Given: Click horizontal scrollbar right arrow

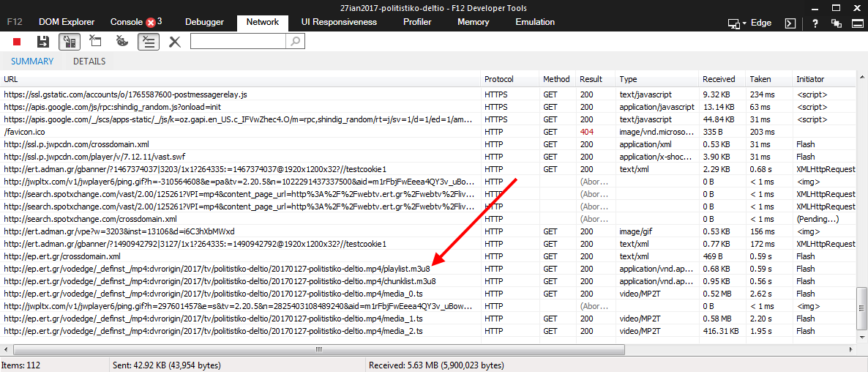Looking at the screenshot, I should pyautogui.click(x=851, y=349).
